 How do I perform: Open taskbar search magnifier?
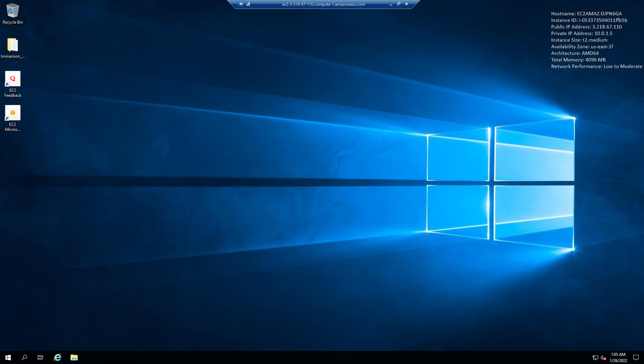click(24, 358)
